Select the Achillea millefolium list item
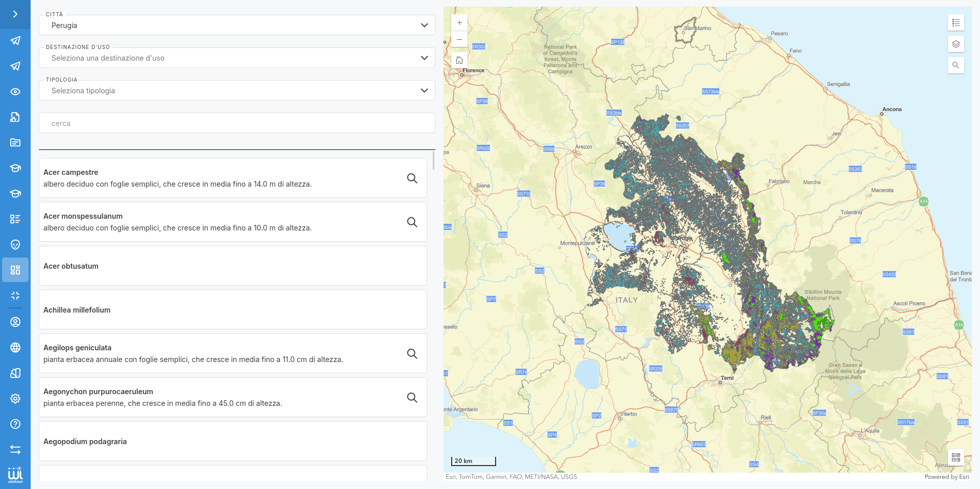This screenshot has height=489, width=980. (233, 310)
